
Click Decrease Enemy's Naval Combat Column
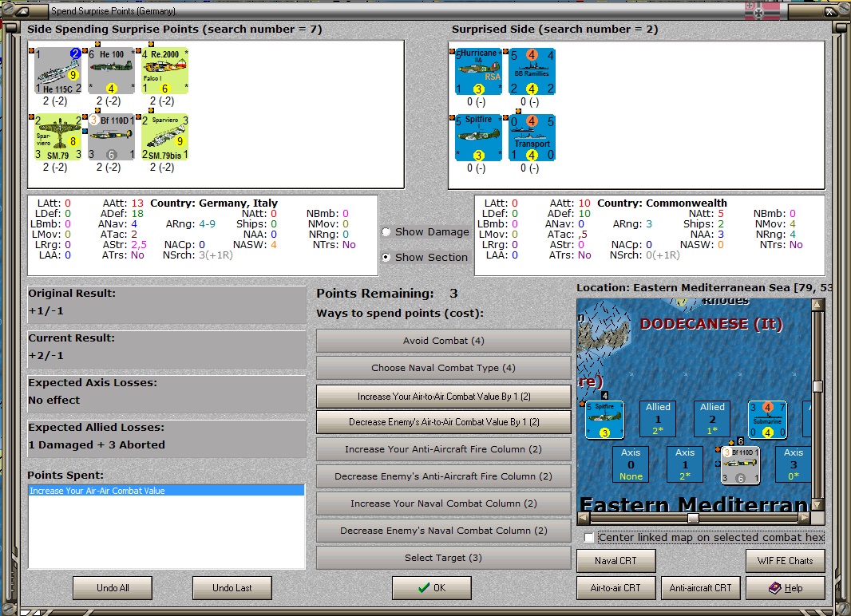tap(443, 531)
